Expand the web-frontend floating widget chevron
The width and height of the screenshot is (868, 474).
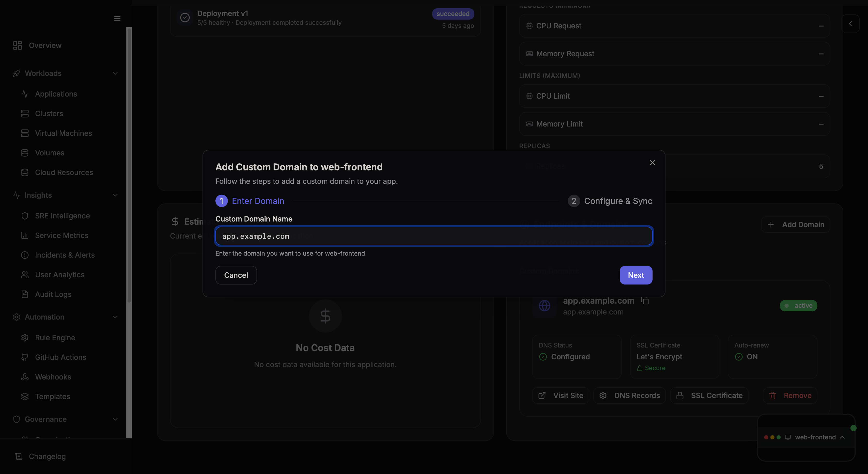coord(842,437)
